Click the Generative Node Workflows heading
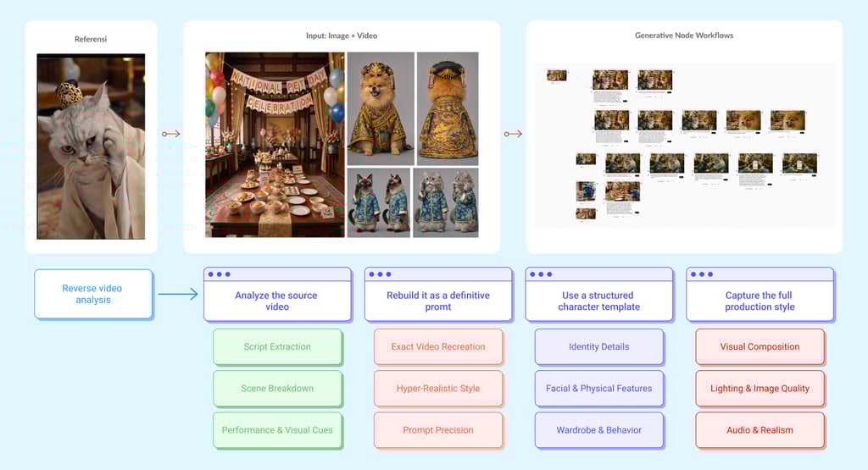Screen dimensions: 868x470 (684, 36)
